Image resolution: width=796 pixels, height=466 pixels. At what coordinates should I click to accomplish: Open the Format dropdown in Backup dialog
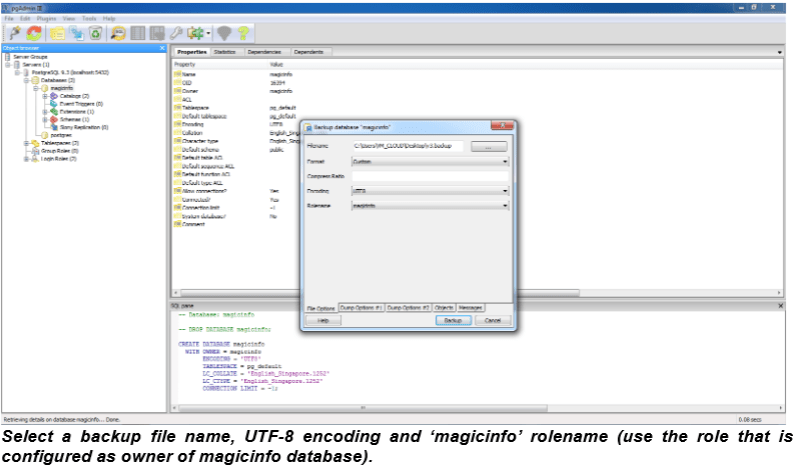(x=430, y=161)
